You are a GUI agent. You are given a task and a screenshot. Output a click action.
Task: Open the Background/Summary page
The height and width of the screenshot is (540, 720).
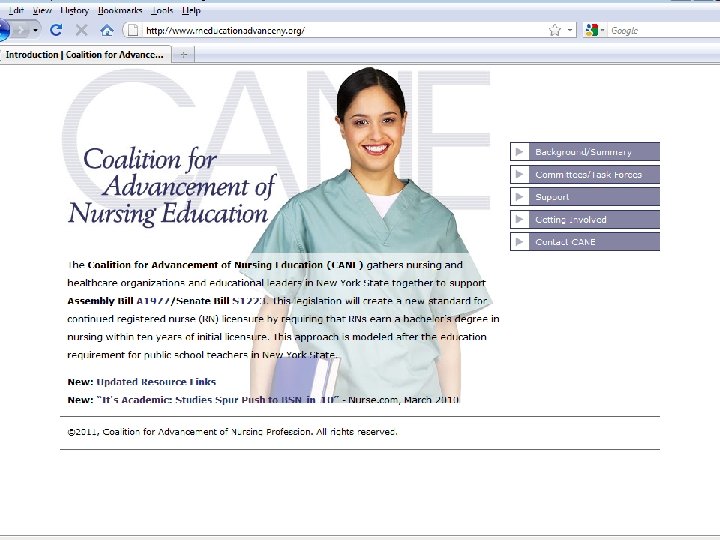click(x=583, y=152)
